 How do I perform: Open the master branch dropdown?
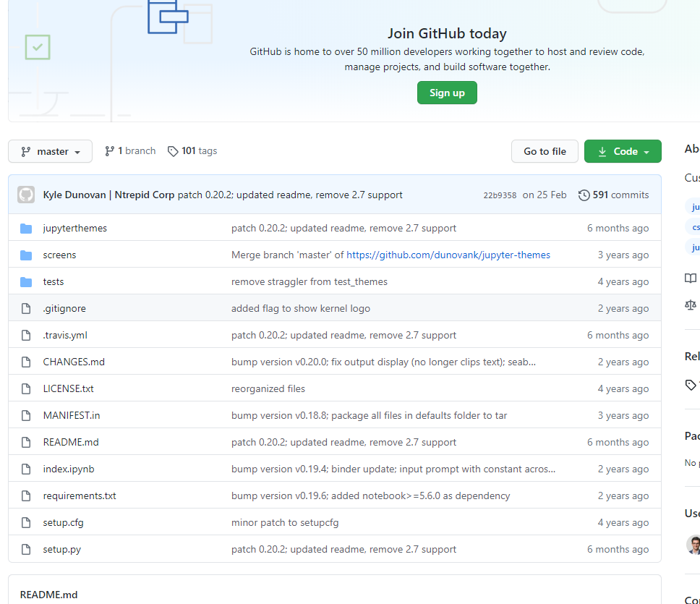(x=50, y=151)
